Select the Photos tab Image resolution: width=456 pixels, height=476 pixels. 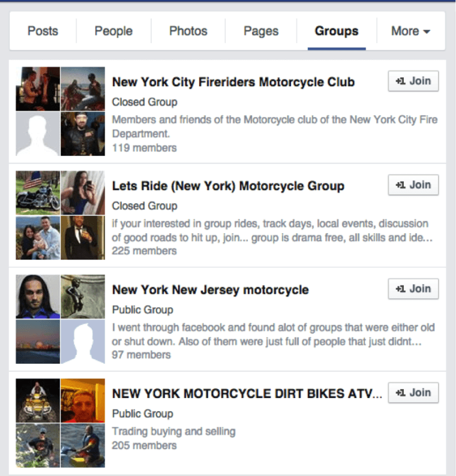188,31
